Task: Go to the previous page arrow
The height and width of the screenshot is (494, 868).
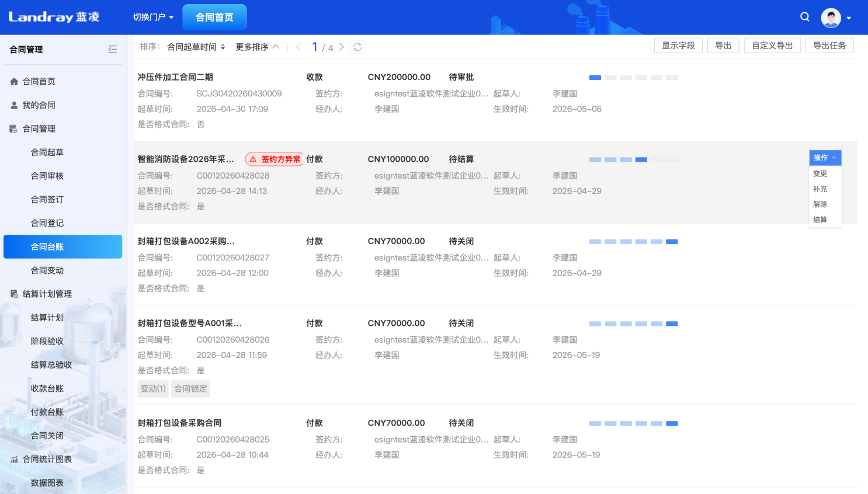Action: coord(298,47)
